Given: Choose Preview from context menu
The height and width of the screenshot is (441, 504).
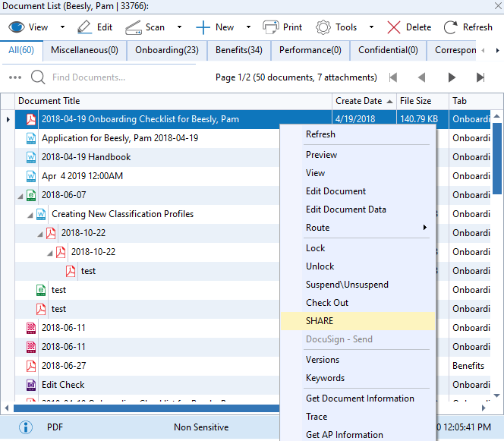Looking at the screenshot, I should 358,155.
